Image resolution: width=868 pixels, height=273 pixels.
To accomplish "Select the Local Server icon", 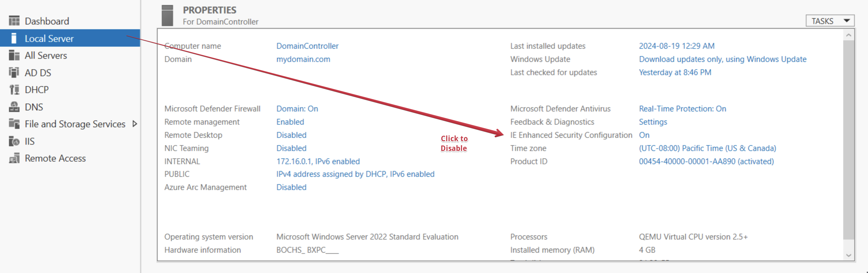I will pyautogui.click(x=14, y=38).
